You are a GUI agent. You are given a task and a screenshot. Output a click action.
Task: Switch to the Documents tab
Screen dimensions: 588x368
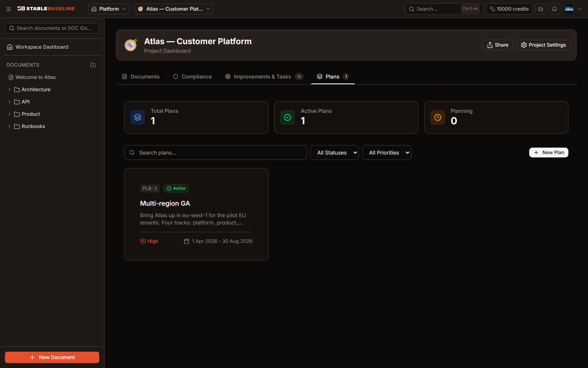[x=141, y=77]
